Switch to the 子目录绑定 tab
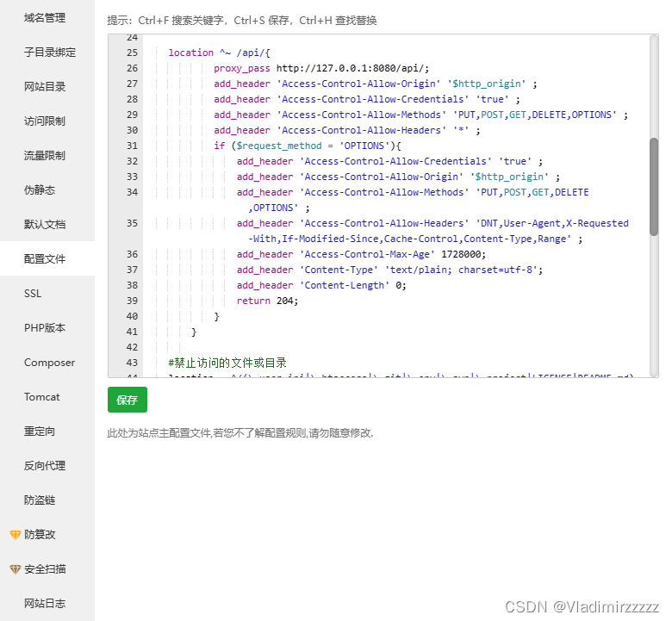Screen dimensions: 672x621 pyautogui.click(x=50, y=52)
